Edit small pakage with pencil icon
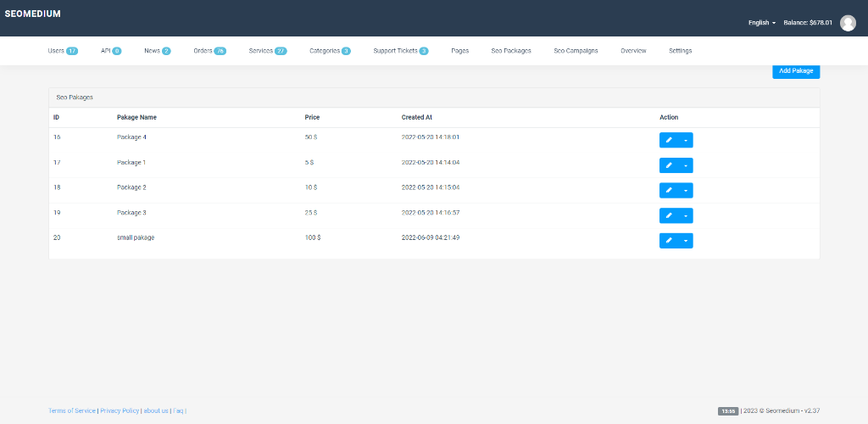868x424 pixels. point(669,241)
